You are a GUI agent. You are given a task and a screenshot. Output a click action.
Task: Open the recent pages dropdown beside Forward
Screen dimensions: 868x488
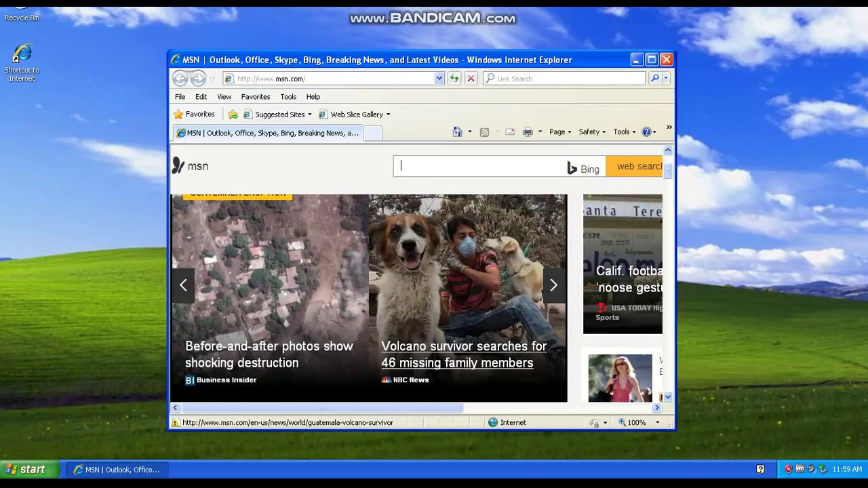click(212, 79)
